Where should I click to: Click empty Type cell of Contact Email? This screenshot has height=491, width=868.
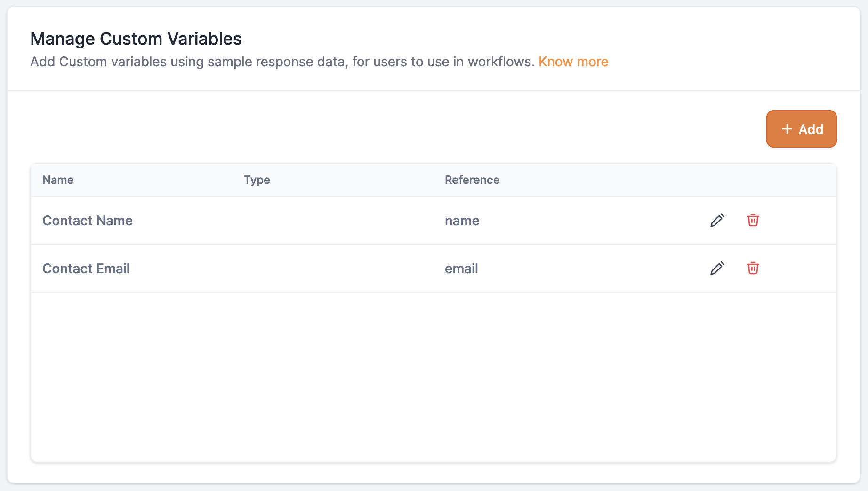[330, 269]
